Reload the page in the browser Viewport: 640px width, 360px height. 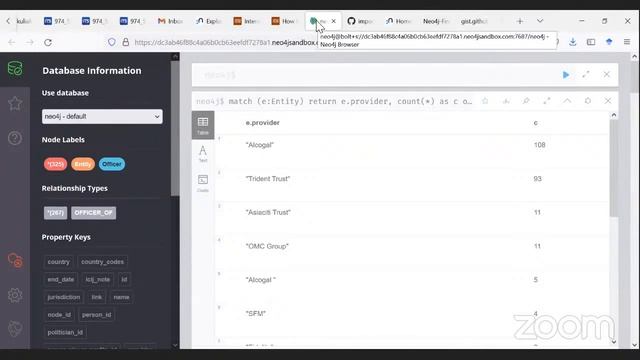click(x=48, y=42)
